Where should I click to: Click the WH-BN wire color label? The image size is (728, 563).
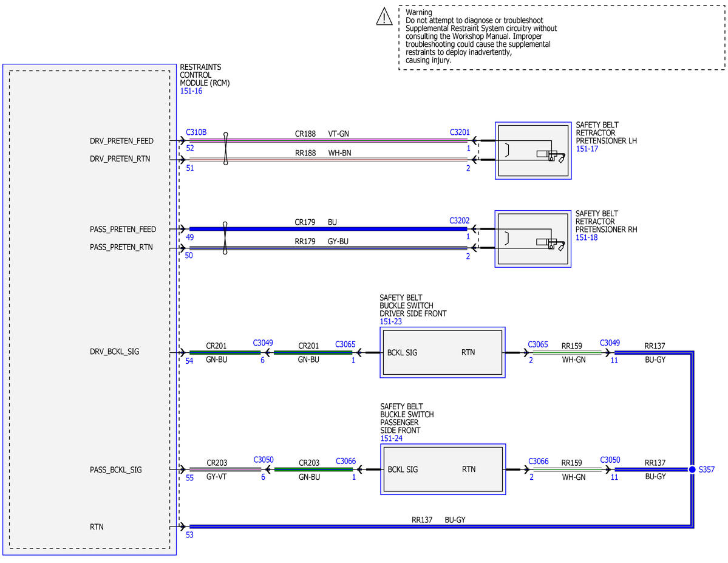pos(339,153)
